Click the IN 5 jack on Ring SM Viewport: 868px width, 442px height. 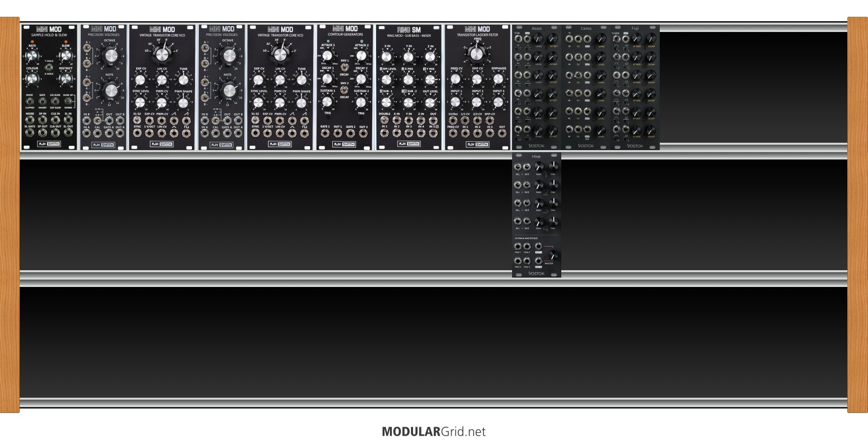[433, 133]
